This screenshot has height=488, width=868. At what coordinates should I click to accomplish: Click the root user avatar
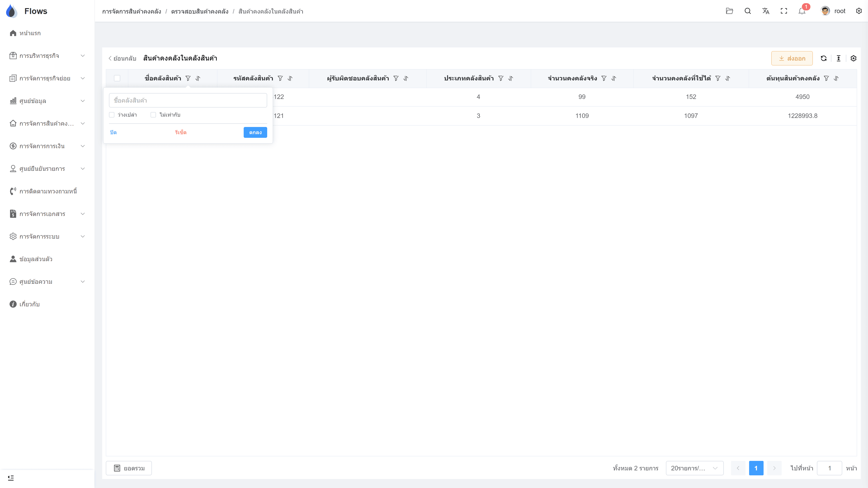pos(825,11)
